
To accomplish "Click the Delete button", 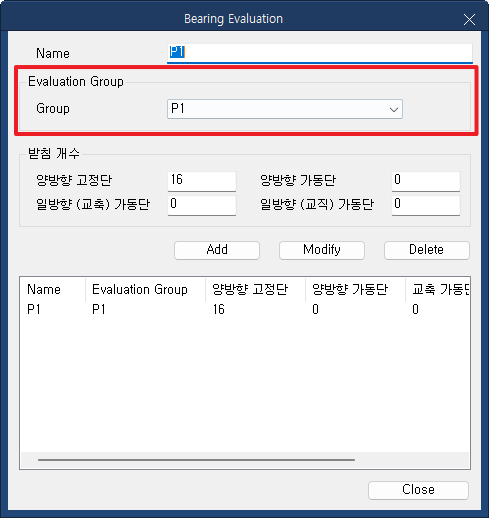I will click(427, 250).
